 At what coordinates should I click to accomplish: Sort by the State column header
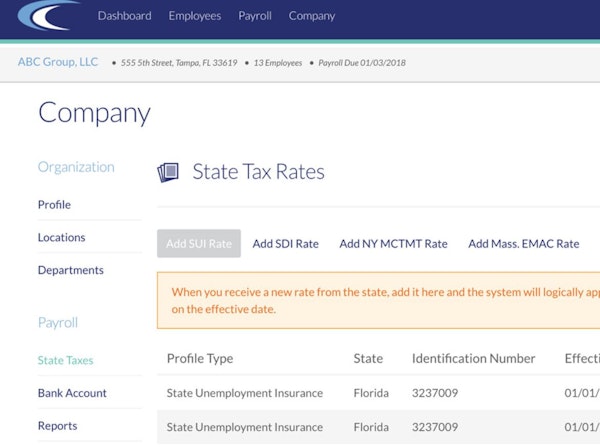click(x=368, y=358)
